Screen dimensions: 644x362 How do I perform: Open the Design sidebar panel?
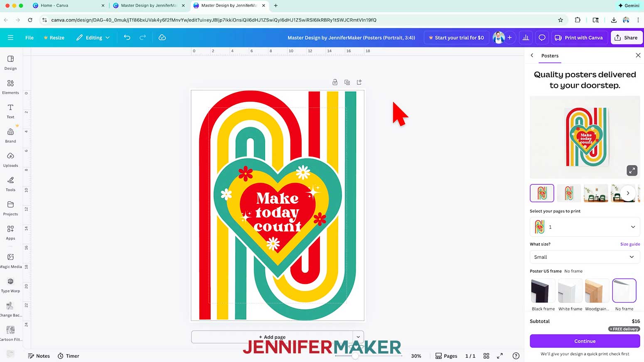(10, 63)
